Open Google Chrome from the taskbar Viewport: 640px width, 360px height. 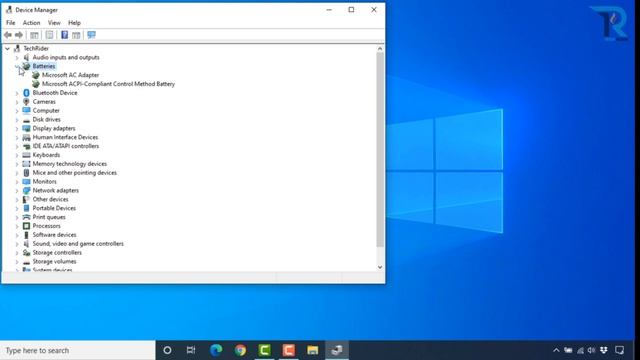(240, 351)
